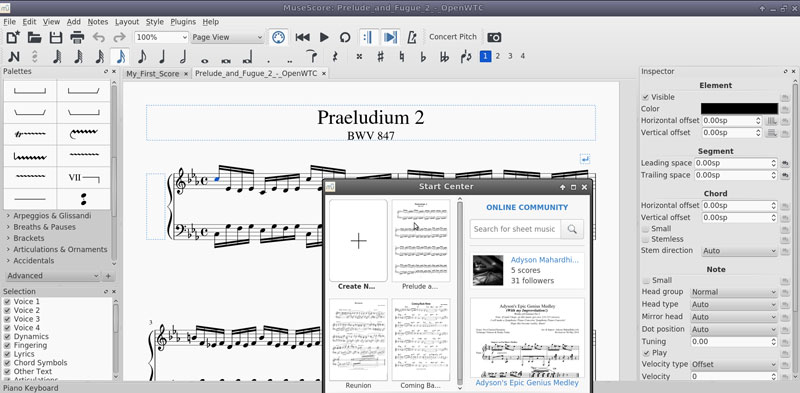
Task: Apply double sharp accidental
Action: coord(359,57)
